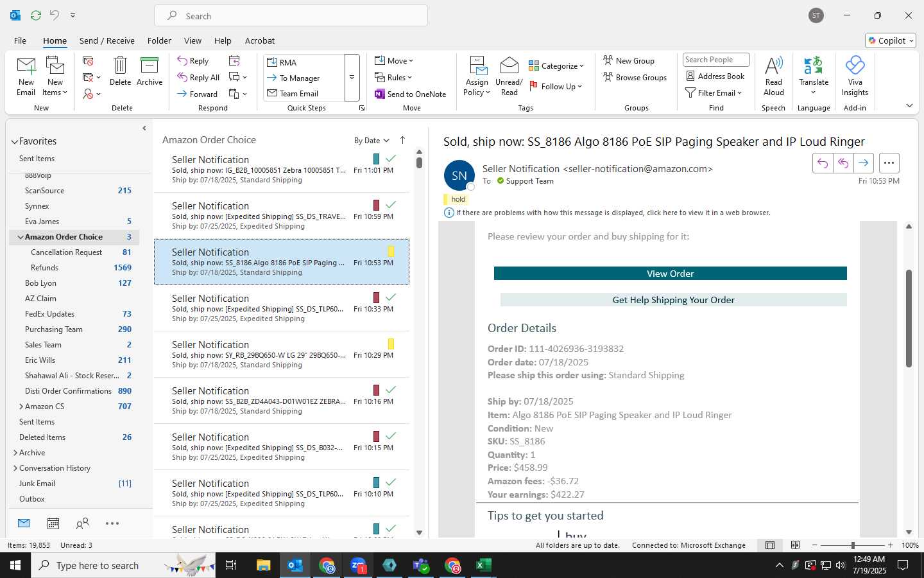Open the Folder tab
Viewport: 924px width, 578px height.
point(159,40)
